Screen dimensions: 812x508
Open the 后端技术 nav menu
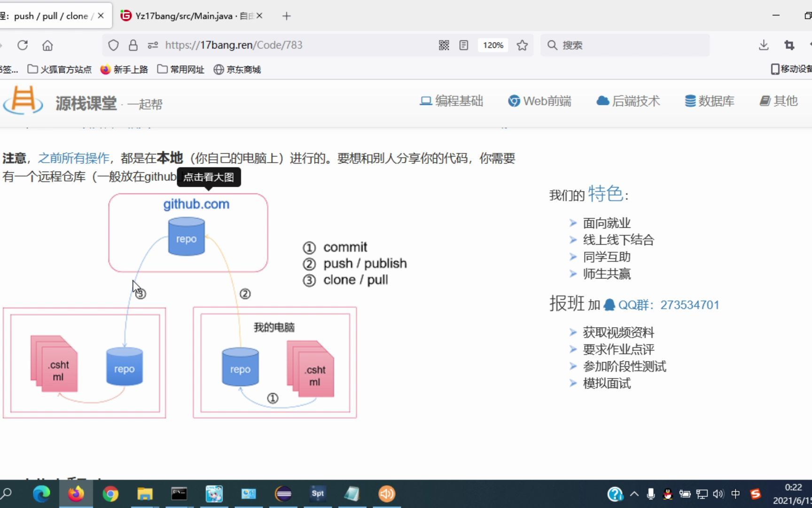(628, 101)
